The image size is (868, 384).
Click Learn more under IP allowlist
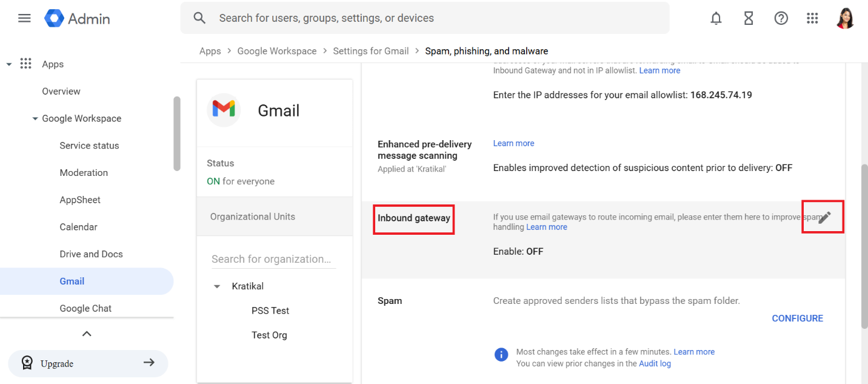point(659,70)
